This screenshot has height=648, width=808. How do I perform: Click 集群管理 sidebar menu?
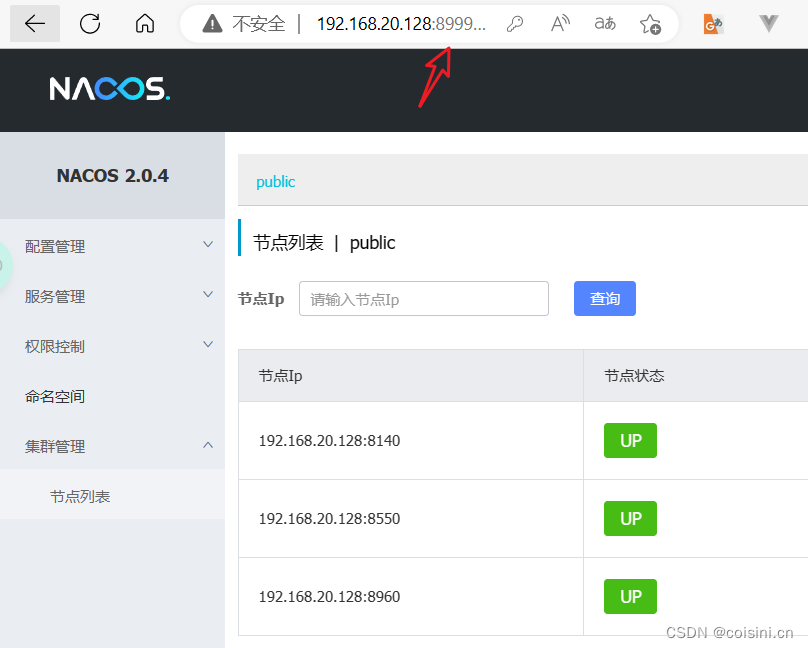point(112,446)
